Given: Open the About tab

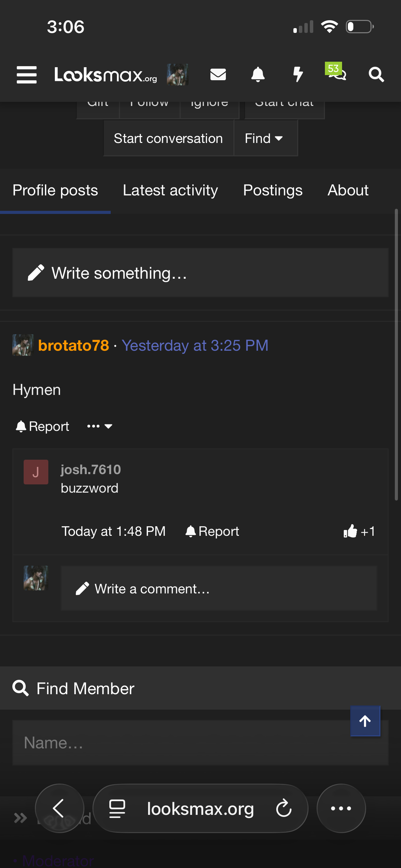Looking at the screenshot, I should 348,190.
